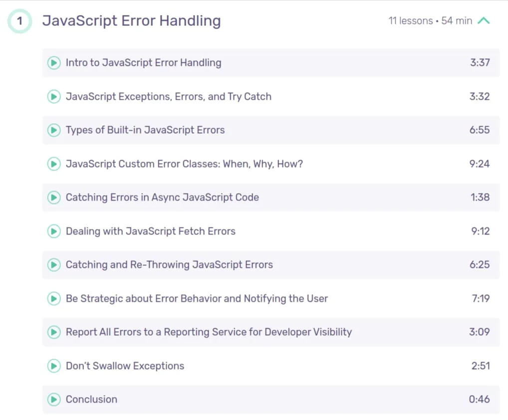Click the 0:46 duration of Conclusion
This screenshot has height=420, width=508.
point(480,399)
